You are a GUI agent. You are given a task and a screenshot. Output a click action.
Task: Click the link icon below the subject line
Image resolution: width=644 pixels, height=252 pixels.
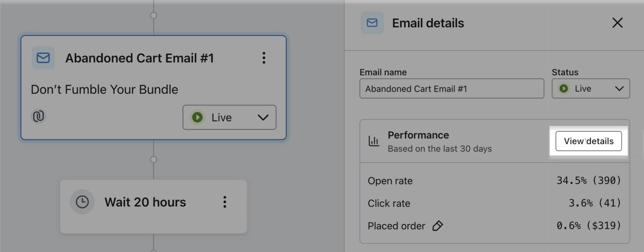point(38,116)
